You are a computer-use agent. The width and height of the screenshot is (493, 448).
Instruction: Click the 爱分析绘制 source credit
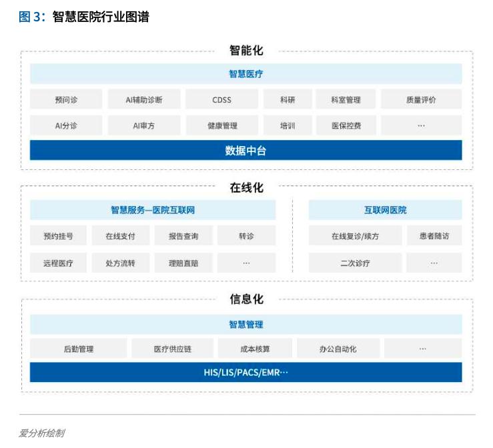42,433
